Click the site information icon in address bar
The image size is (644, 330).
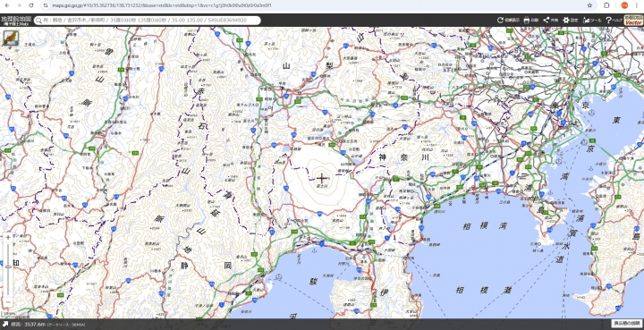46,5
